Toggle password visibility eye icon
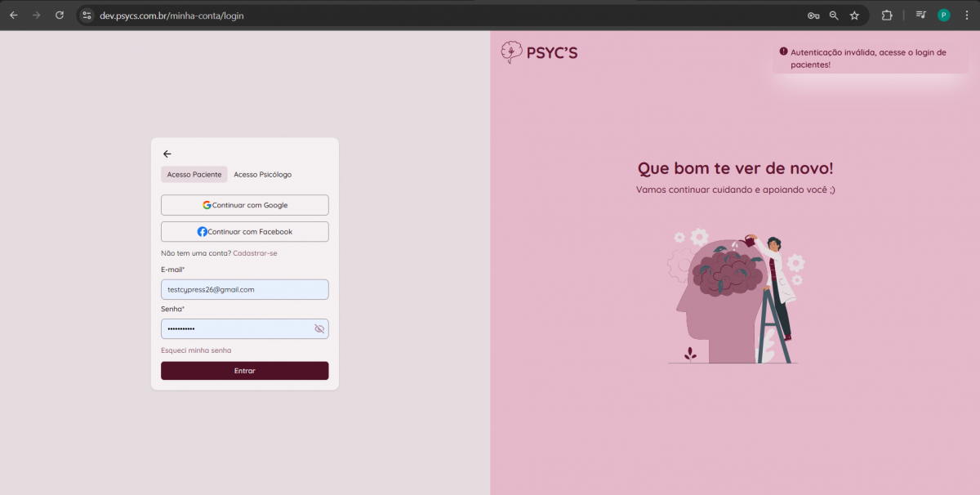 (x=319, y=329)
